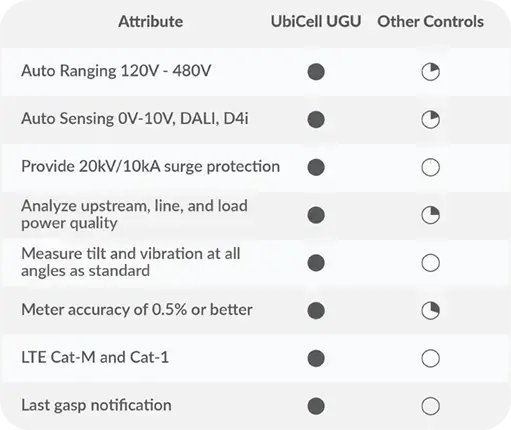
Task: Click filled dot for power quality row
Action: (316, 215)
